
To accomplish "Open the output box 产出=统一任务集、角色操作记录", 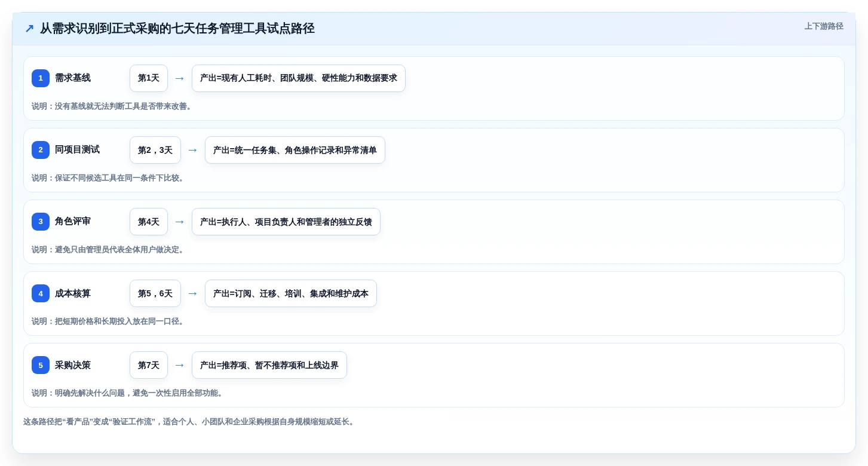I will [295, 150].
